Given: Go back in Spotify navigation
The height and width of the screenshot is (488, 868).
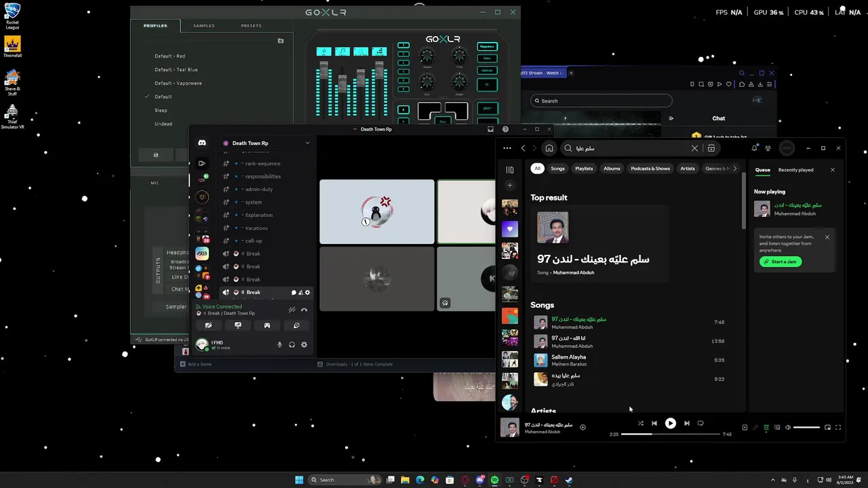Looking at the screenshot, I should click(523, 148).
